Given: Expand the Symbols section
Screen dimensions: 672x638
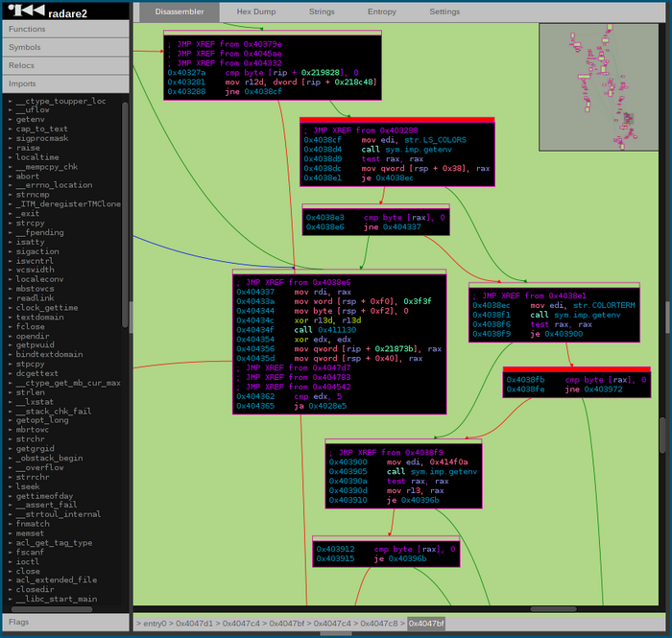Looking at the screenshot, I should pos(64,47).
